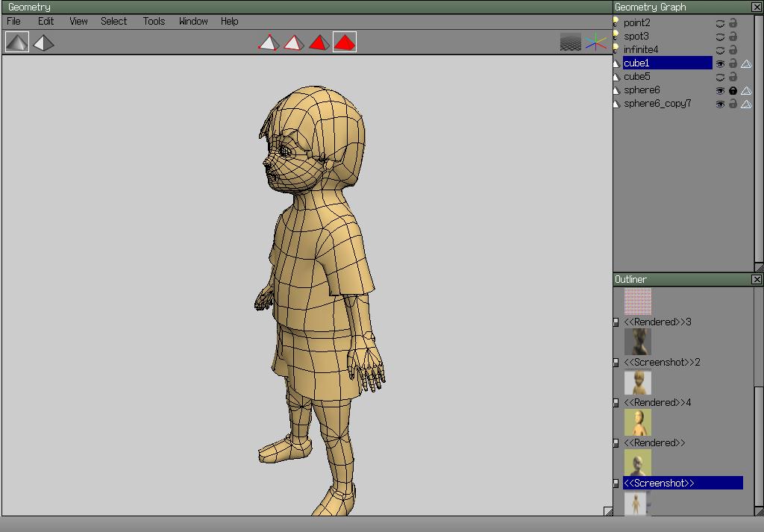Screen dimensions: 764x532
Task: Click the mesh icon left of sphere6_copy7
Action: click(x=616, y=104)
